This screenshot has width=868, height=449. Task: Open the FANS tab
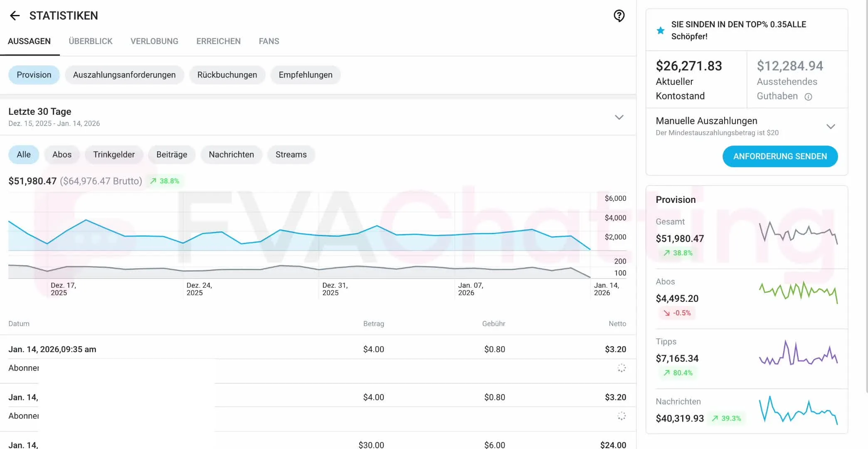point(269,41)
